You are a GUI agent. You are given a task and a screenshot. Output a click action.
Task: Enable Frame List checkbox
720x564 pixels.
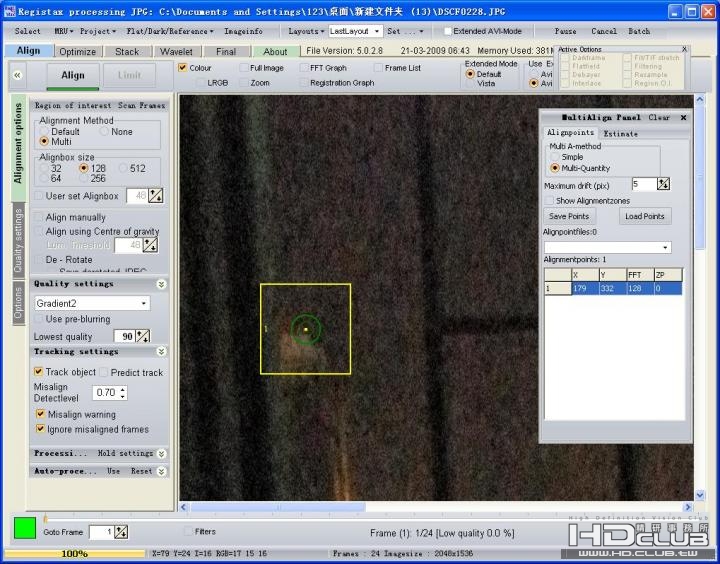point(378,68)
